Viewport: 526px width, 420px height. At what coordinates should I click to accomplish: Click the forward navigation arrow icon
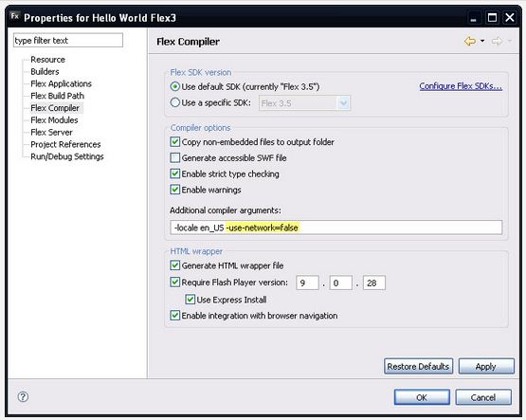[497, 42]
